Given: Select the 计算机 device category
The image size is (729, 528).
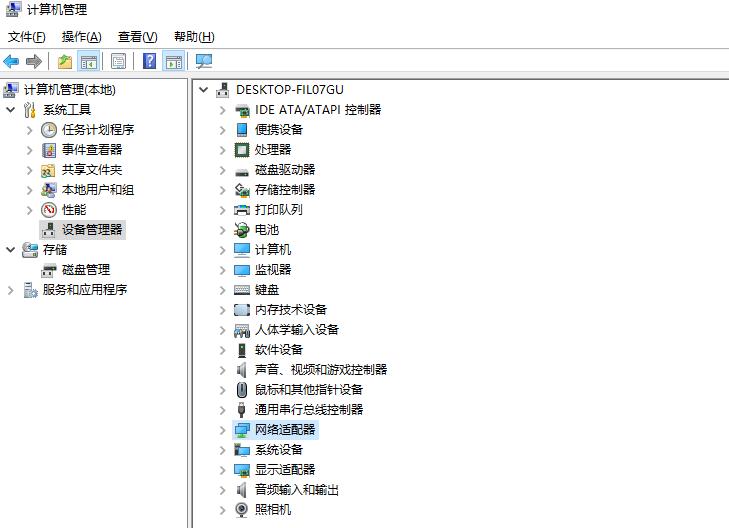Looking at the screenshot, I should coord(273,250).
